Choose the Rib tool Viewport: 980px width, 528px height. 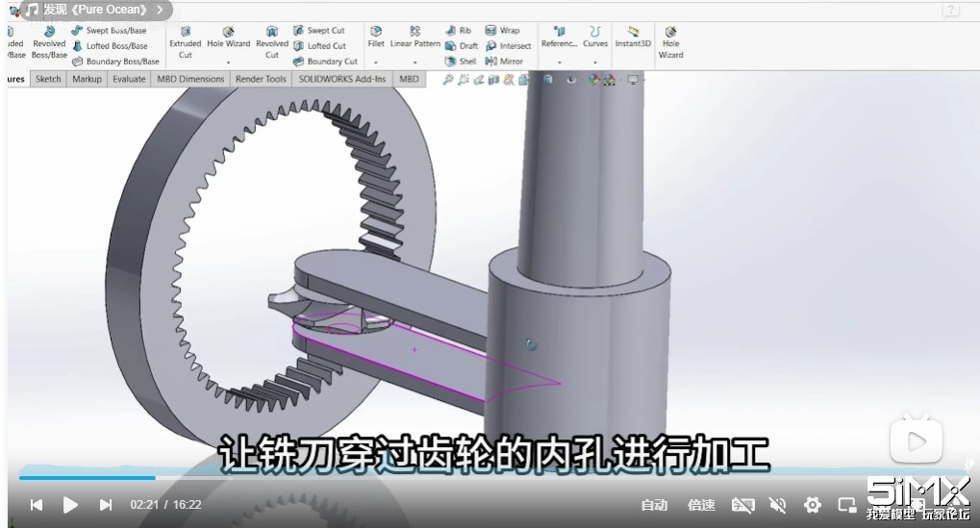pos(458,30)
